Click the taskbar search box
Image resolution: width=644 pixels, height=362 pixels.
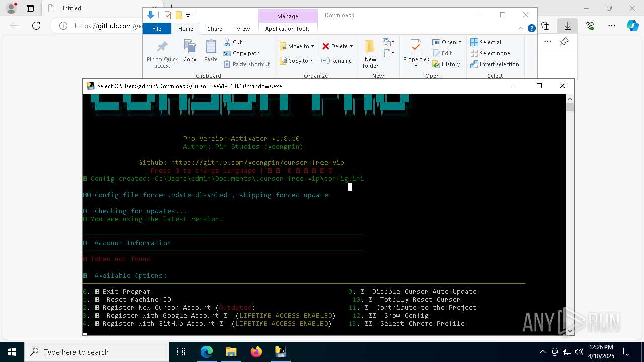(97, 352)
